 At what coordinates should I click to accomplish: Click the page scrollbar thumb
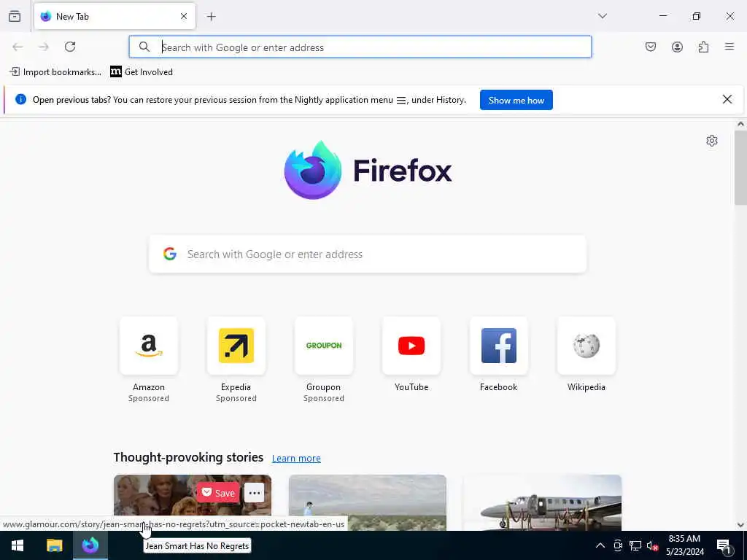point(740,168)
